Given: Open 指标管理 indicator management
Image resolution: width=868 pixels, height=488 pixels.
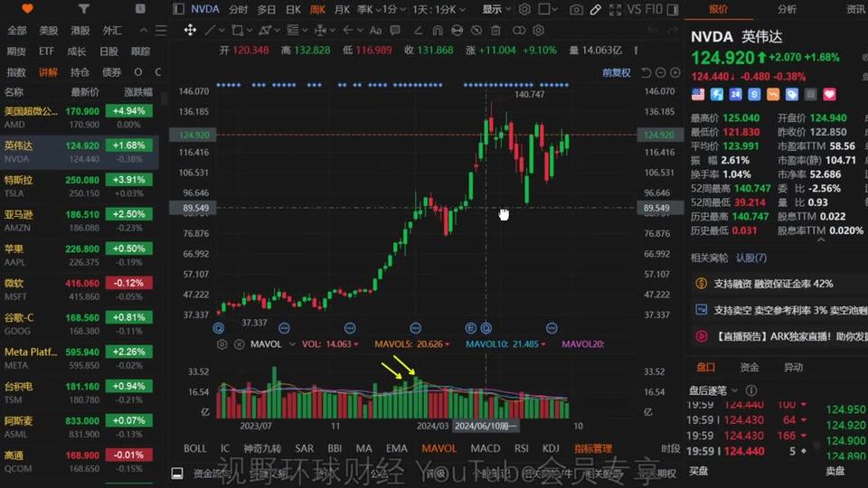Looking at the screenshot, I should tap(593, 448).
